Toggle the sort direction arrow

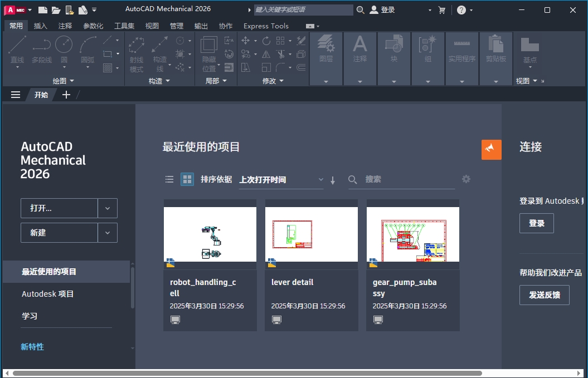332,179
